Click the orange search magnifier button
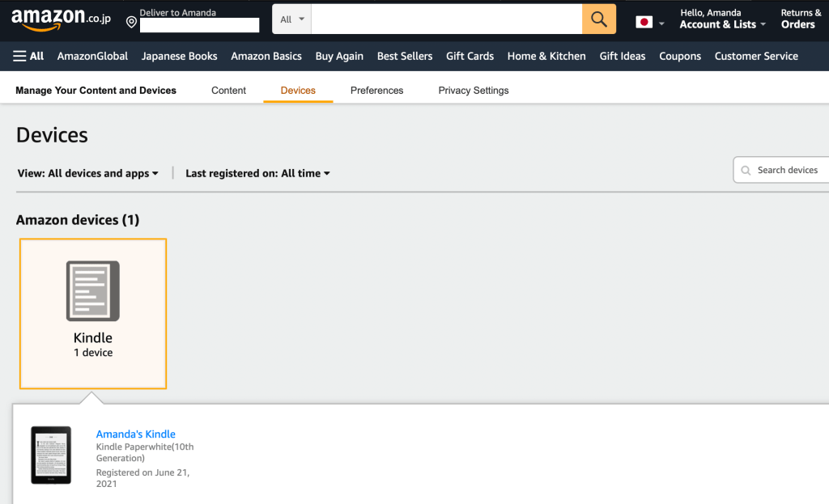This screenshot has width=829, height=504. tap(598, 19)
